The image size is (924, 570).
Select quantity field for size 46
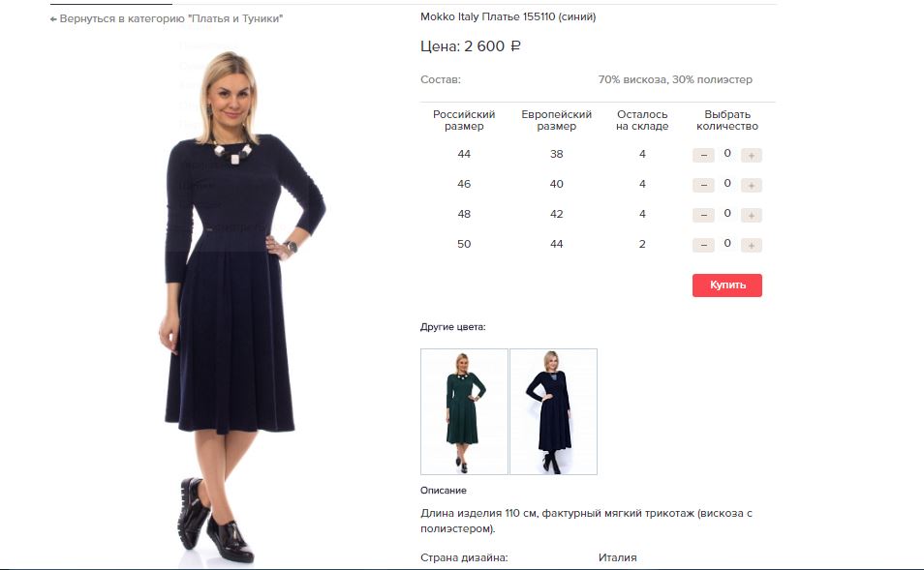click(727, 184)
